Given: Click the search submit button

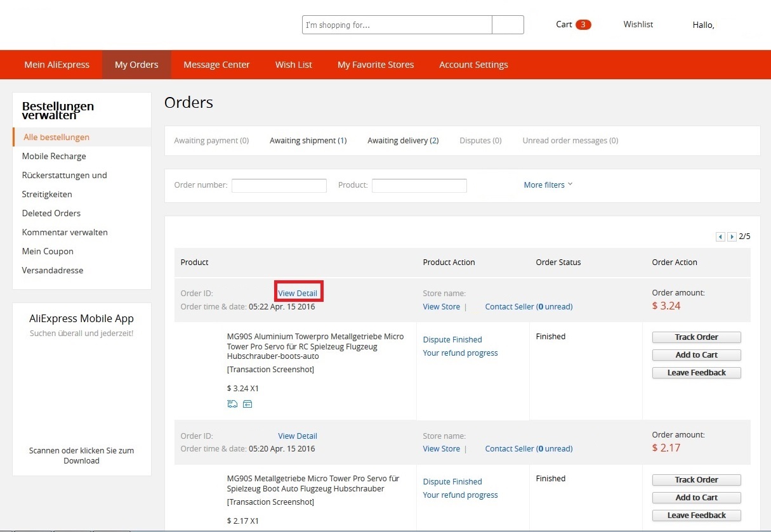Looking at the screenshot, I should 508,25.
